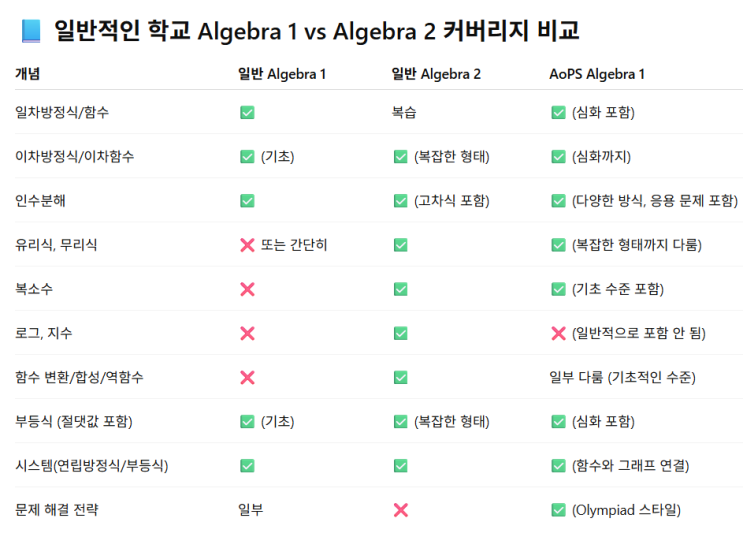Viewport: 743px width, 537px height.
Task: Click the red X for 복소수 under 일반 Algebra 1
Action: [x=247, y=289]
